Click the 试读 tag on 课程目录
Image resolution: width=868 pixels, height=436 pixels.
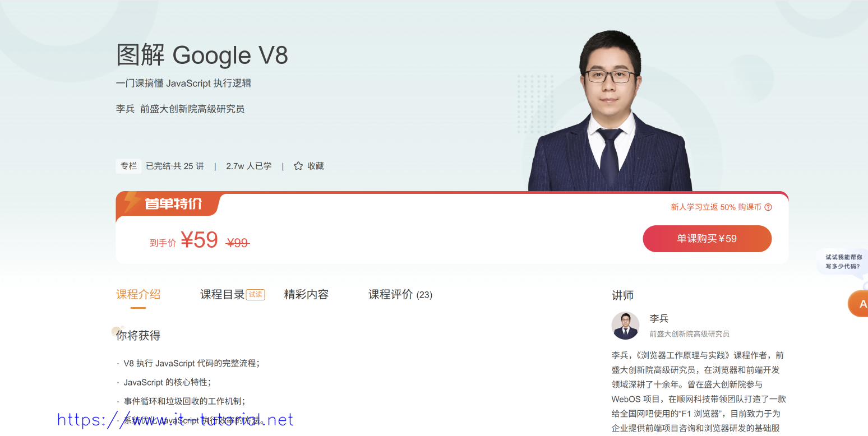[x=255, y=294]
